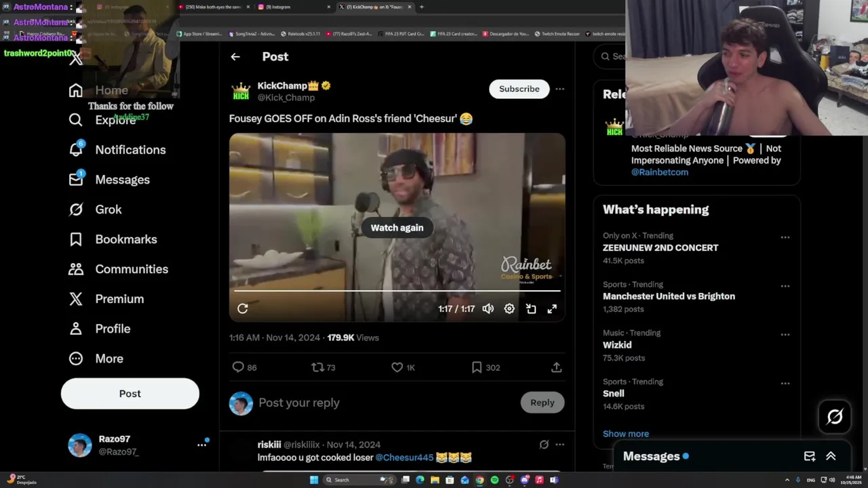Open the @Rainbetcom link
The height and width of the screenshot is (488, 868).
[660, 172]
